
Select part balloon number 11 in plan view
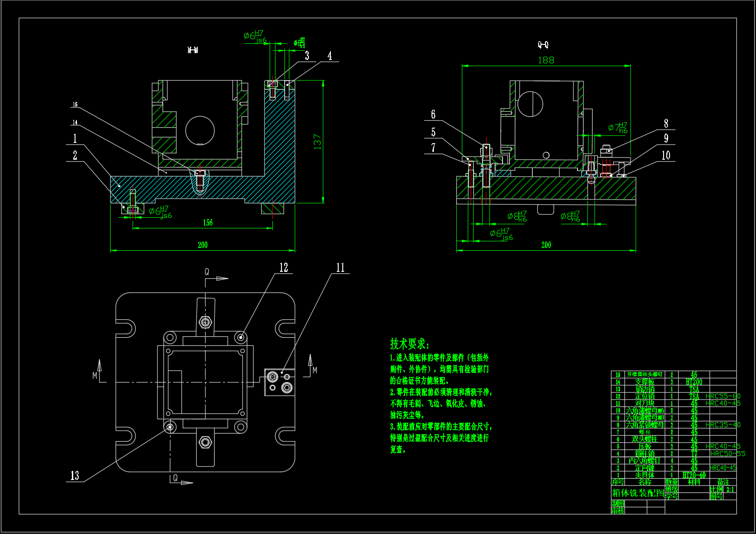pyautogui.click(x=340, y=268)
